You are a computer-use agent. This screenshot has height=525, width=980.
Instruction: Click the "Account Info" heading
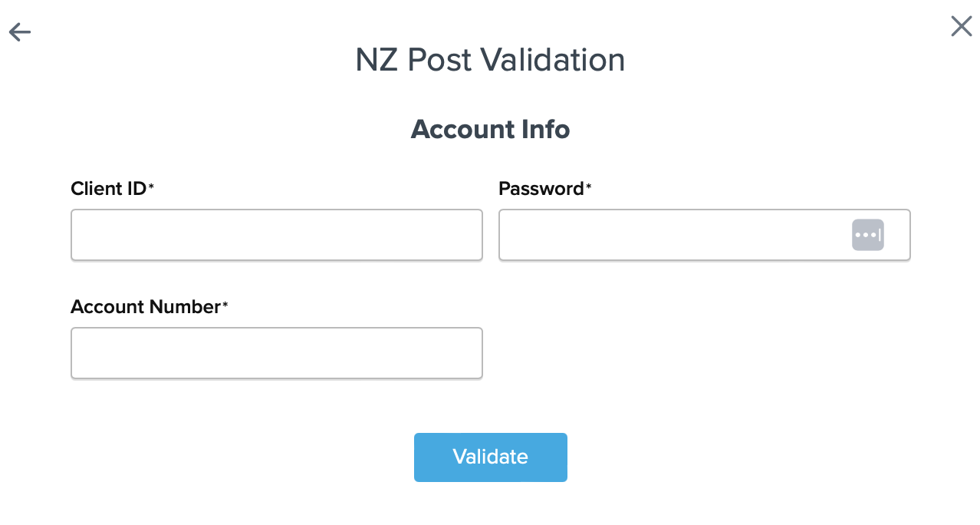tap(490, 129)
